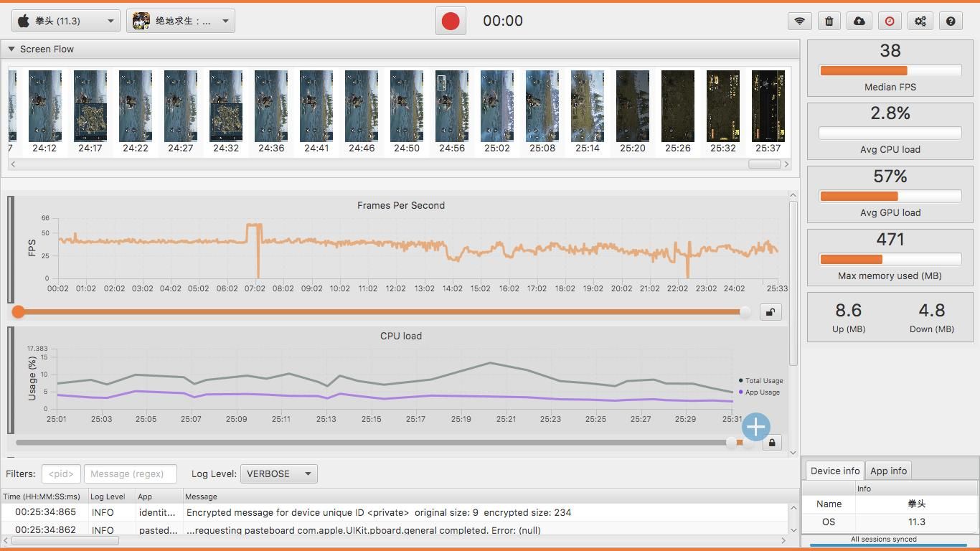Click the FPS chart range slider left handle
The width and height of the screenshot is (980, 551).
tap(19, 311)
